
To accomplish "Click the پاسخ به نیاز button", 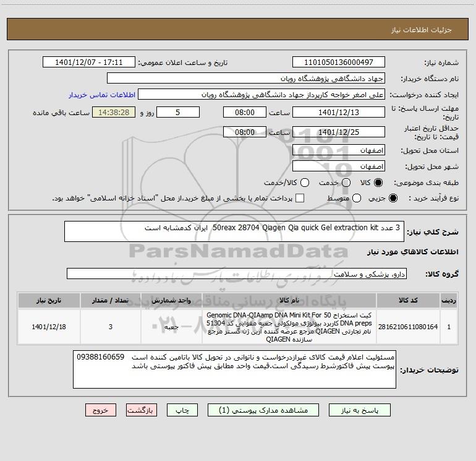I will coord(360,410).
